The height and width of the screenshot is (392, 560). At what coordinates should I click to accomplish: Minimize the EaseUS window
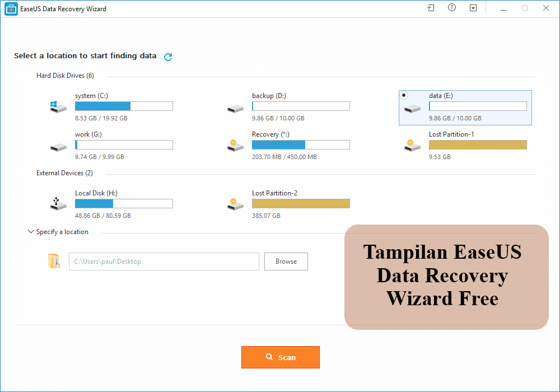click(x=503, y=8)
